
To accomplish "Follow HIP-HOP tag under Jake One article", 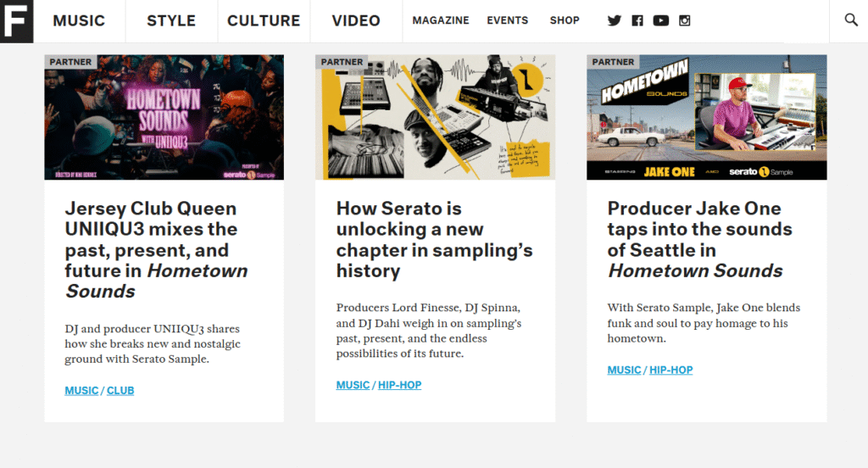I will click(671, 370).
